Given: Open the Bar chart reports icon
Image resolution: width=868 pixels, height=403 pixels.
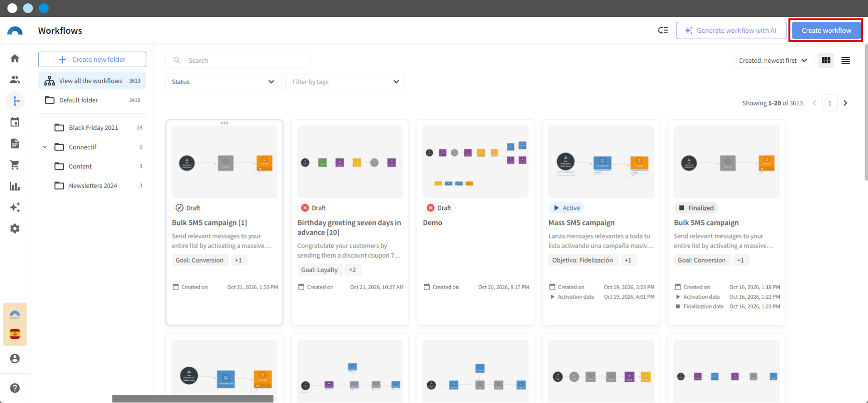Looking at the screenshot, I should coord(15,186).
